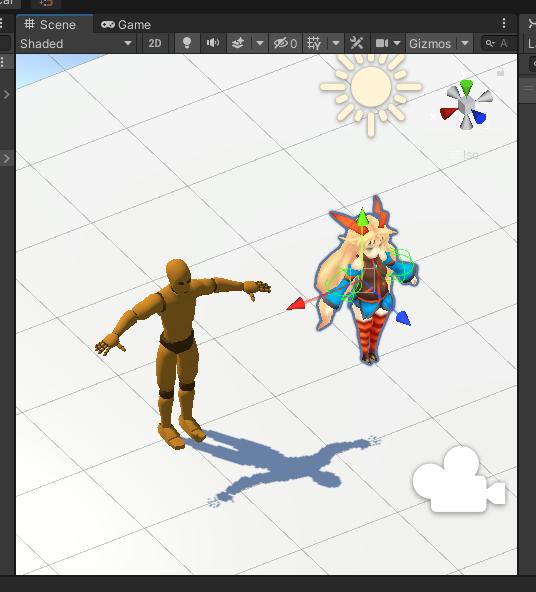
Task: Toggle the grid visibility icon
Action: (x=314, y=43)
